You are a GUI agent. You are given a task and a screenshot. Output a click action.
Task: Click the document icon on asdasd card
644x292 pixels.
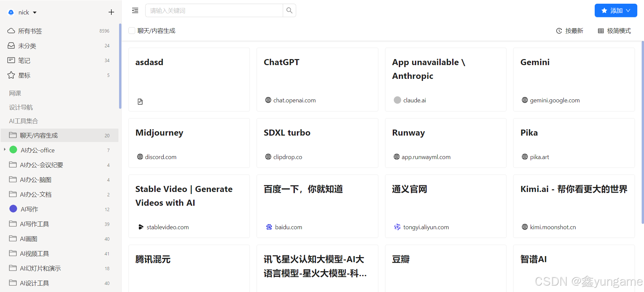140,101
